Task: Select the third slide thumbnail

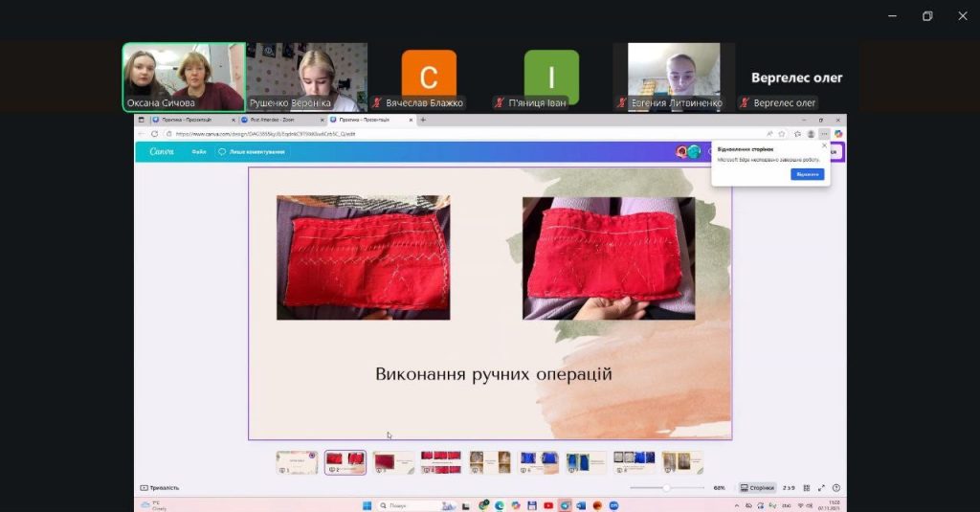Action: point(393,462)
